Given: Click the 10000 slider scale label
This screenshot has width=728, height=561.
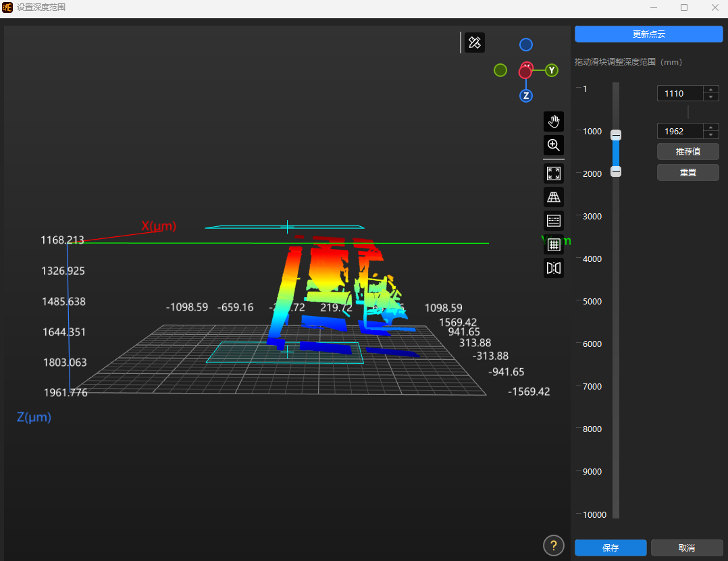Looking at the screenshot, I should (x=595, y=514).
